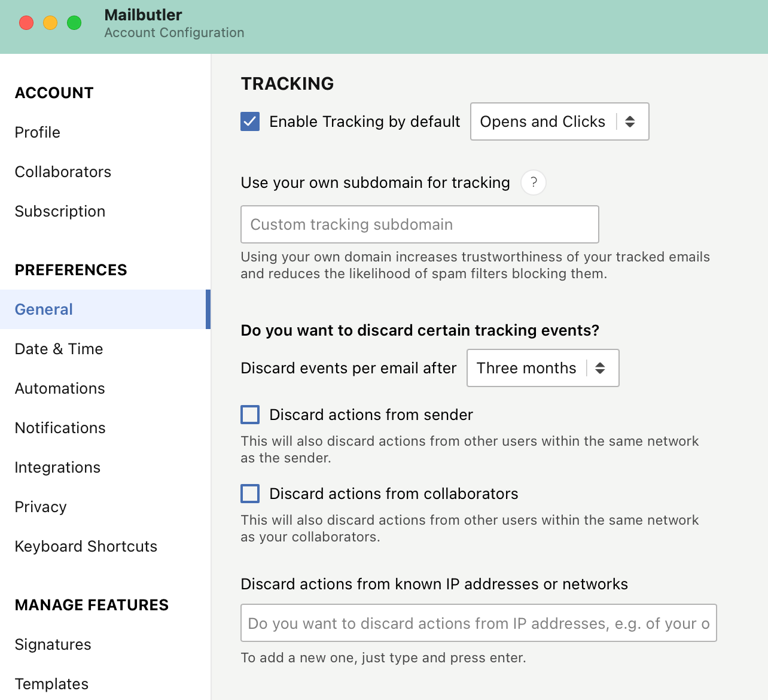Click the ACCOUNT sidebar heading
768x700 pixels.
(x=54, y=93)
